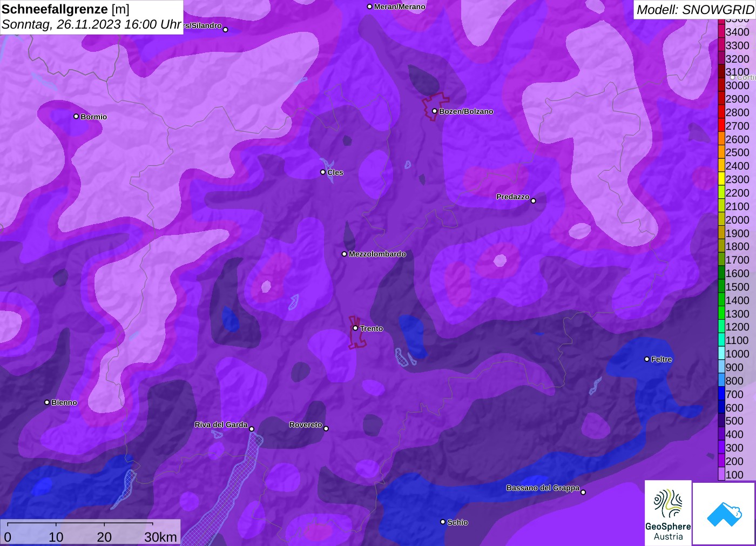Select the 1100 m legend swatch
This screenshot has height=546, width=756.
[x=721, y=340]
